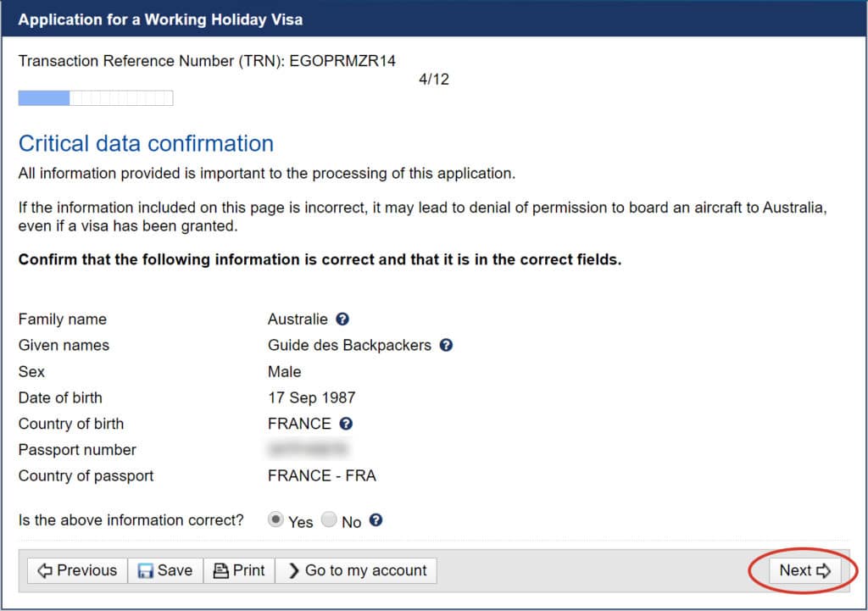Click chevron on Go to my account
Screen dimensions: 868x611
(294, 570)
